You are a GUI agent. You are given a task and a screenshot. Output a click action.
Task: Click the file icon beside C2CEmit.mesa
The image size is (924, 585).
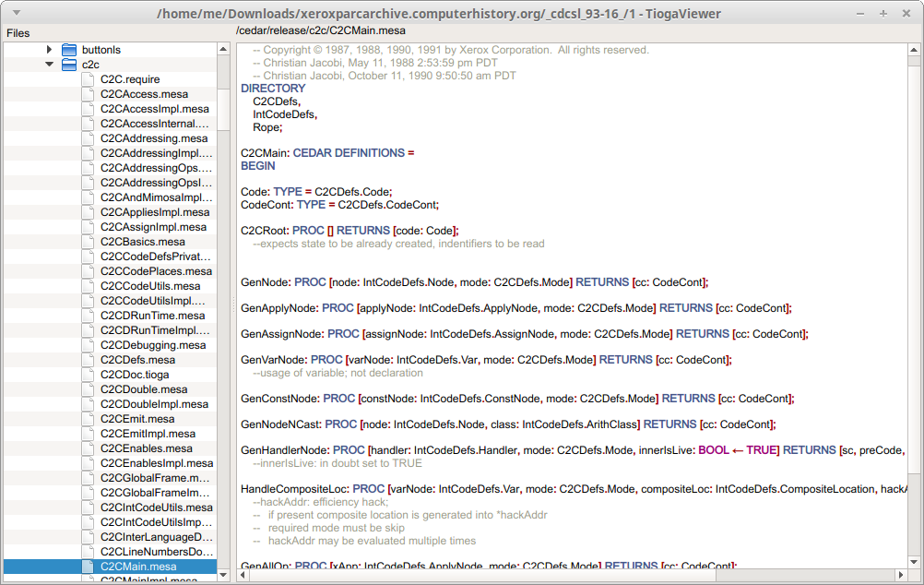(88, 419)
